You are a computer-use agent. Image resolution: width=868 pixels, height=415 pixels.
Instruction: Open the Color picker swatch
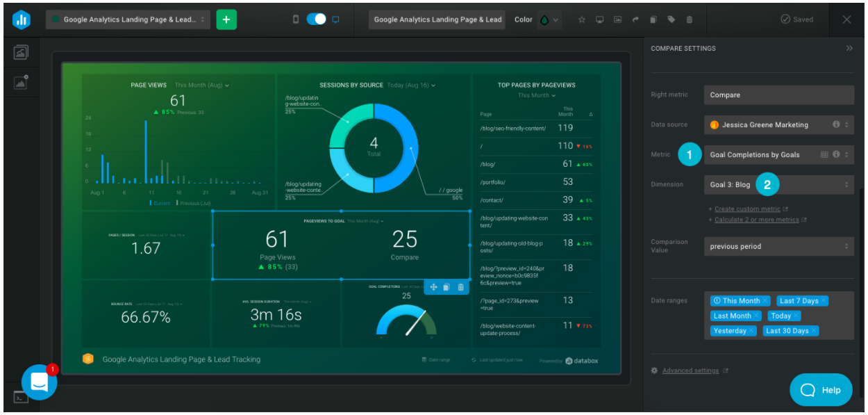click(x=549, y=19)
